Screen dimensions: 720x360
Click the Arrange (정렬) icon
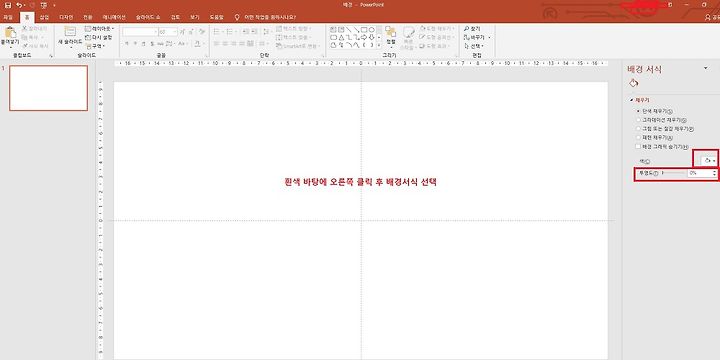tap(390, 32)
